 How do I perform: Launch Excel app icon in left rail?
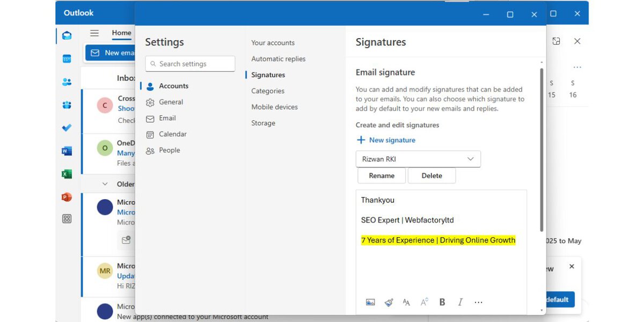pyautogui.click(x=67, y=174)
